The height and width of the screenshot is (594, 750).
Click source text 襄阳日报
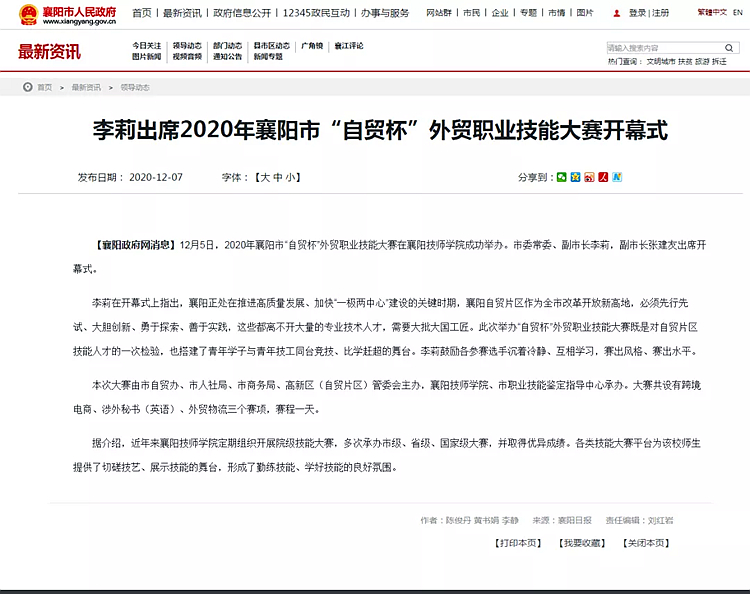[575, 520]
